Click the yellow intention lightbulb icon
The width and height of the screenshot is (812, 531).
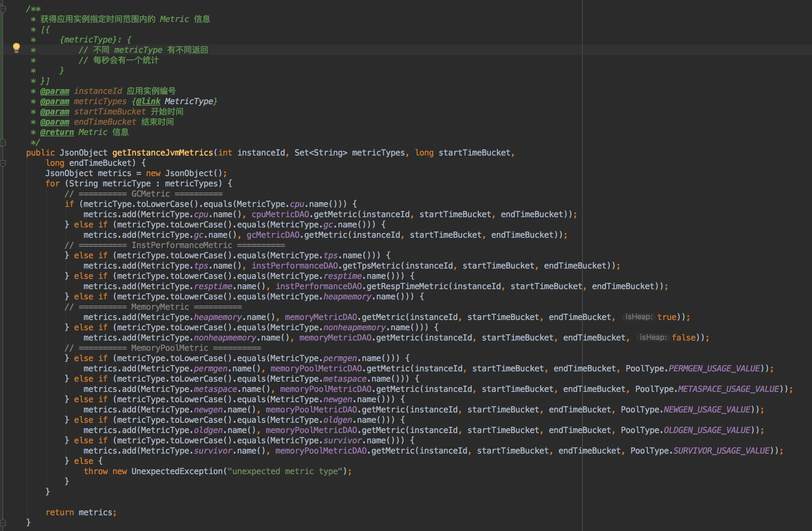point(16,47)
